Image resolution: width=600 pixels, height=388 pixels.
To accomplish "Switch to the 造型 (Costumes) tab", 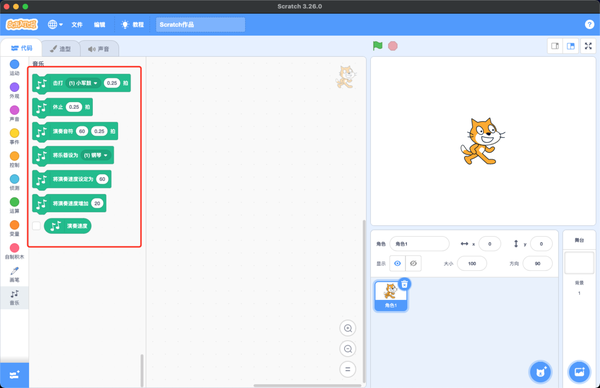I will coord(60,49).
